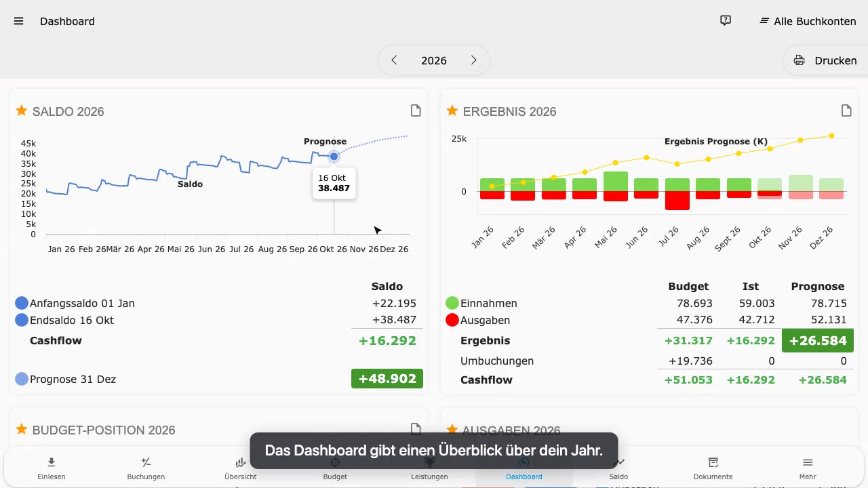Viewport: 868px width, 488px height.
Task: Click the blue Endsaldo 16 Okt circle
Action: (22, 320)
